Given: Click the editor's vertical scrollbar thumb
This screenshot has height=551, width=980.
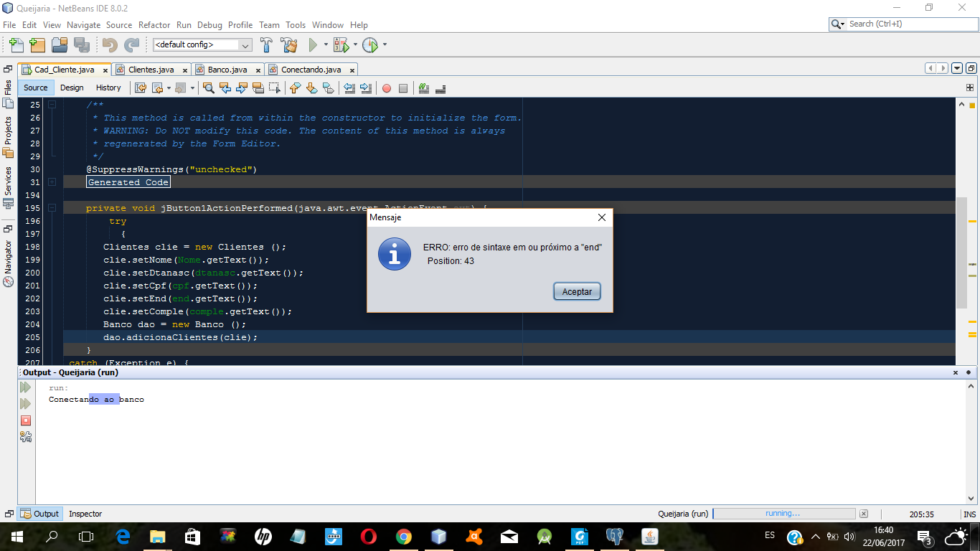Looking at the screenshot, I should tap(961, 251).
